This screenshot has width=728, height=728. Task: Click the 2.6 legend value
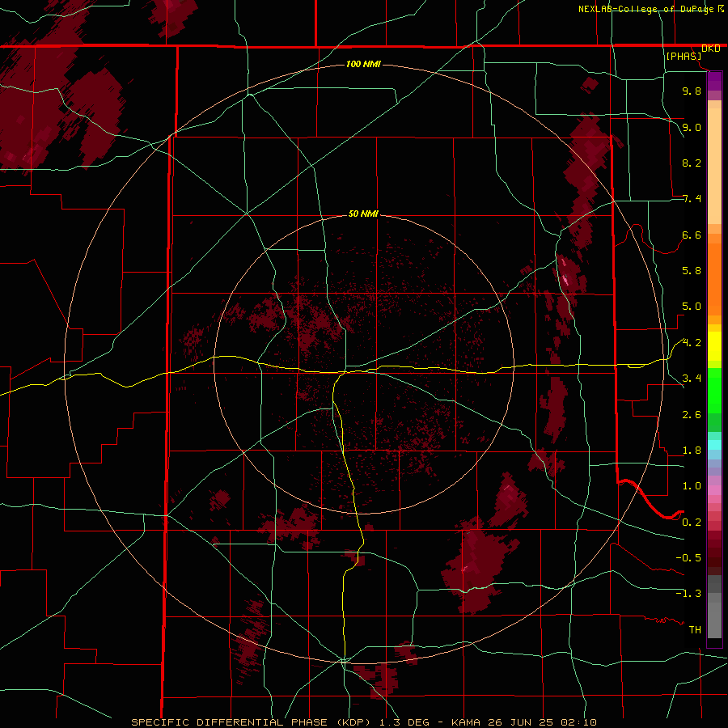(692, 414)
